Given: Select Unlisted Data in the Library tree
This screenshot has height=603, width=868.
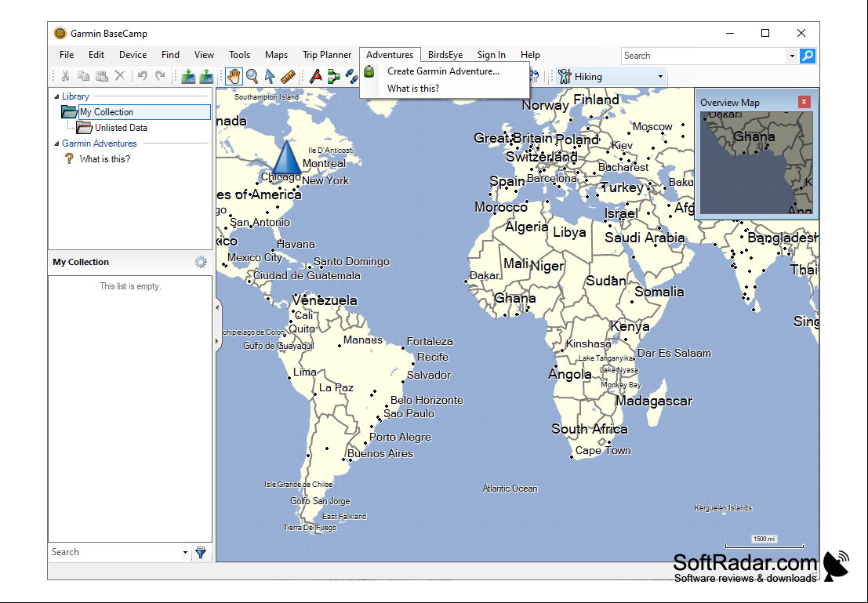Looking at the screenshot, I should (x=121, y=128).
